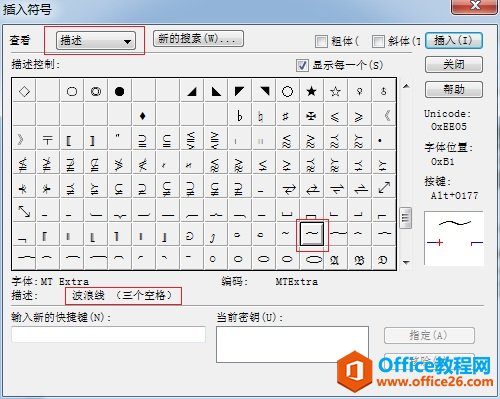Click the 关闭 close button
The image size is (500, 399).
tap(454, 64)
